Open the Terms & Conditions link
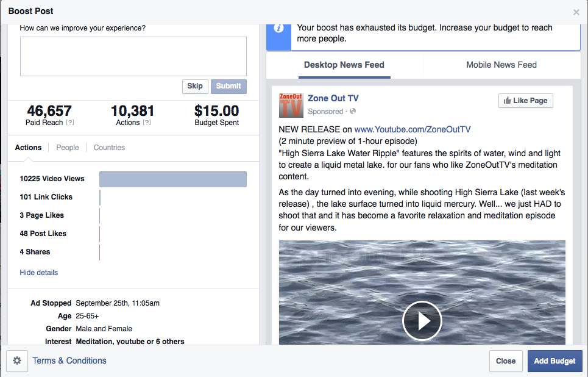The width and height of the screenshot is (588, 377). (x=69, y=361)
